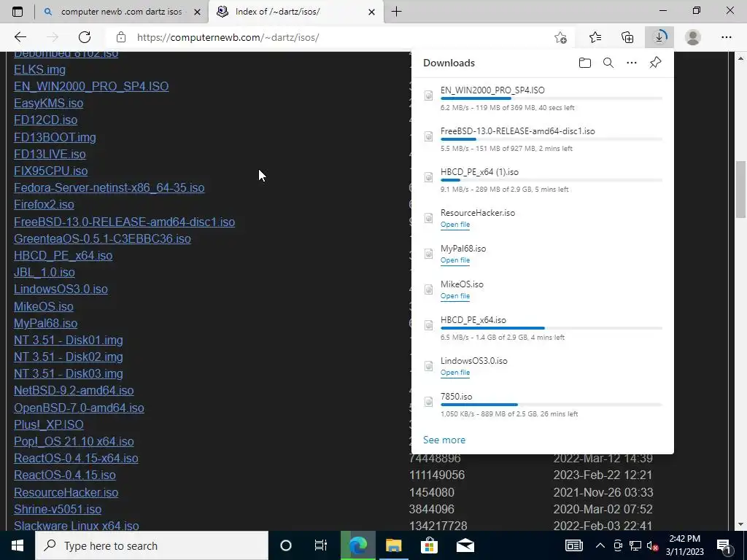Click the FD13BOOT.img link
Screen dimensions: 747x560
[55, 137]
